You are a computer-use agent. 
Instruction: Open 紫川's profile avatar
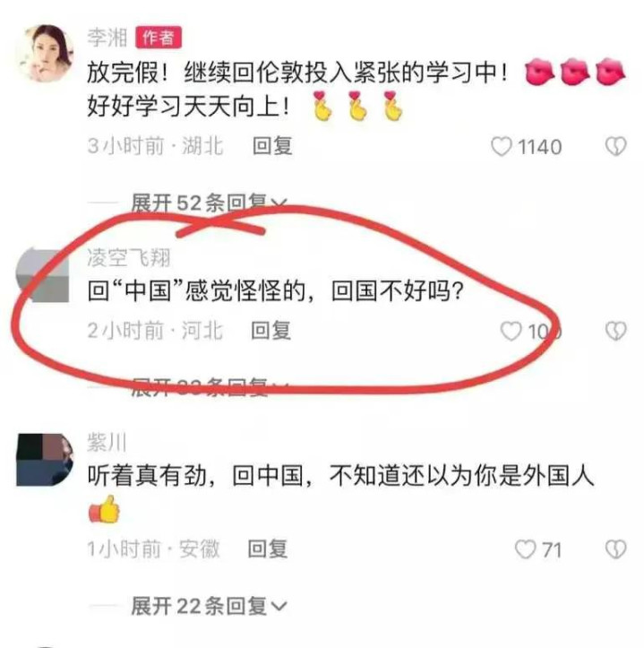[45, 460]
